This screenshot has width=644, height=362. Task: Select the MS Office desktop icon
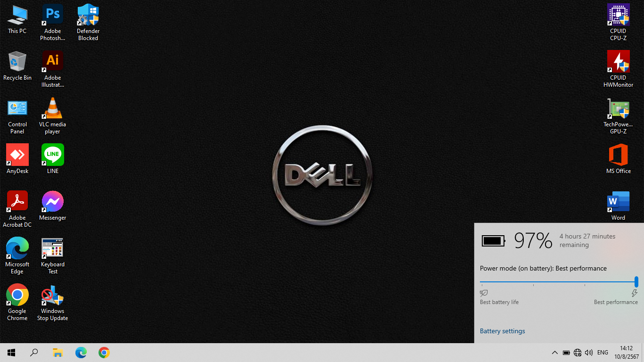click(618, 159)
